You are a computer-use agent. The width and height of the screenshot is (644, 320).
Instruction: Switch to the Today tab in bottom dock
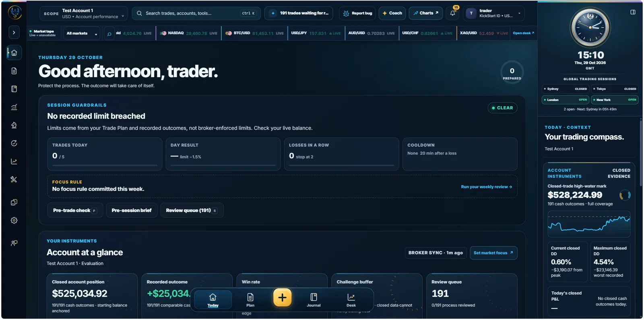click(x=213, y=300)
